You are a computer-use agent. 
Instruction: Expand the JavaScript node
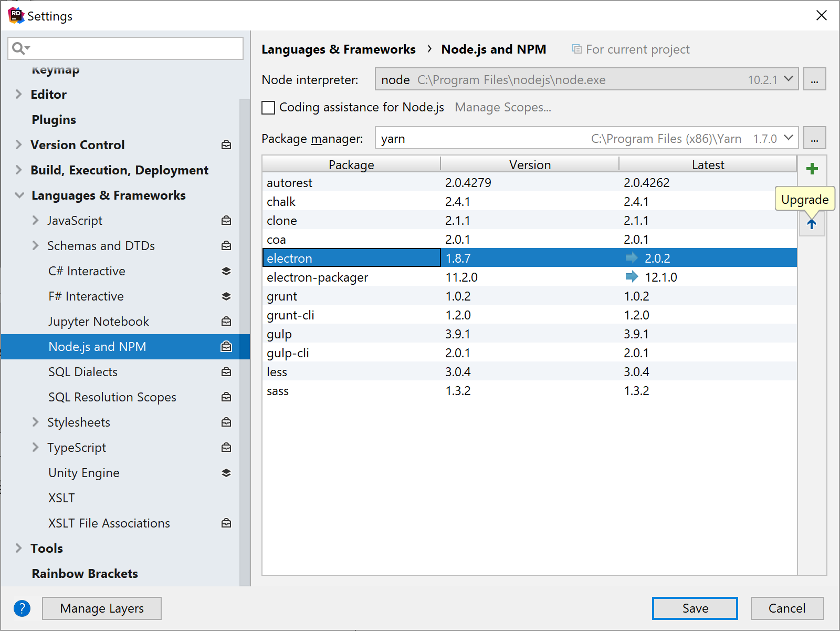point(36,221)
